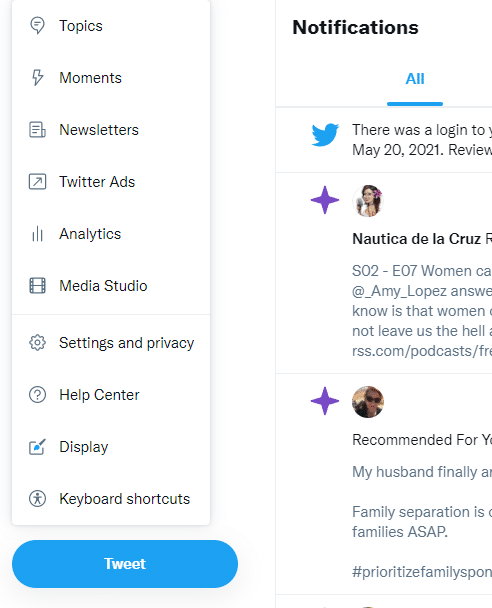Open Nautica de la Cruz's profile picture

point(368,200)
